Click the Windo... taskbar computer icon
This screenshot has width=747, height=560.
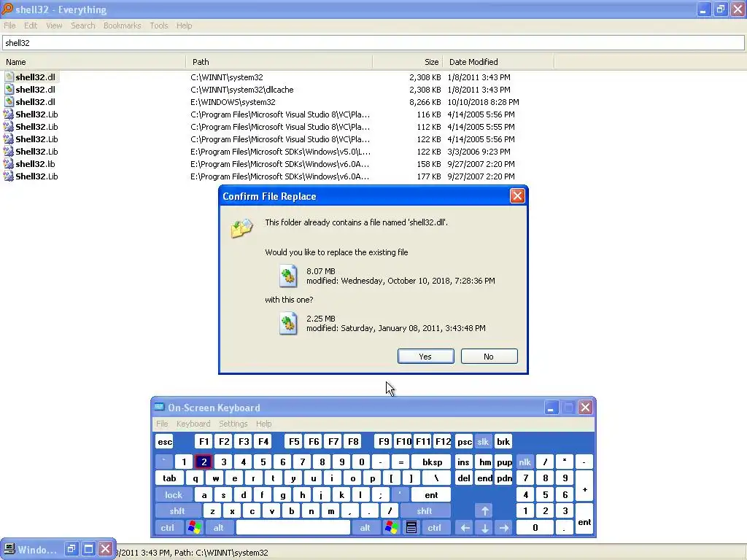9,549
